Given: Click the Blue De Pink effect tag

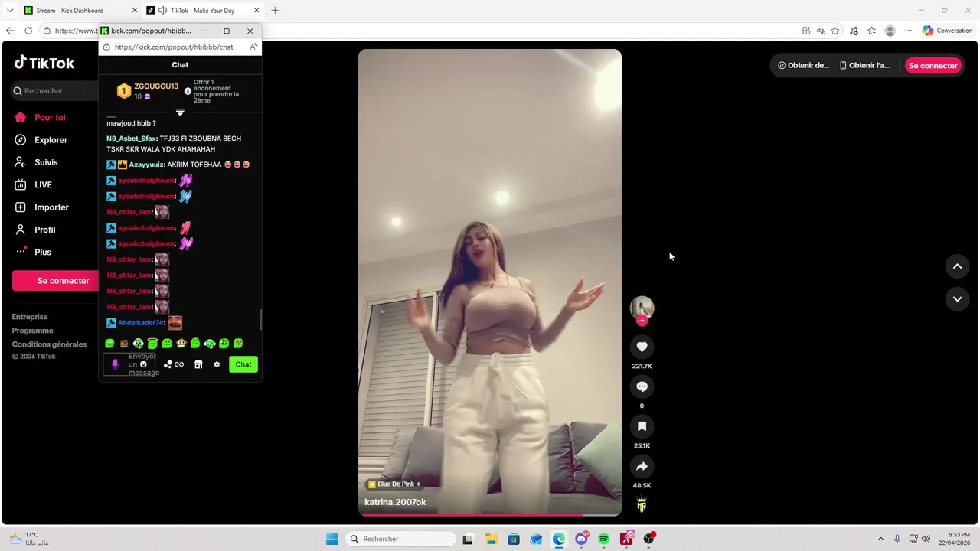Looking at the screenshot, I should pyautogui.click(x=394, y=484).
